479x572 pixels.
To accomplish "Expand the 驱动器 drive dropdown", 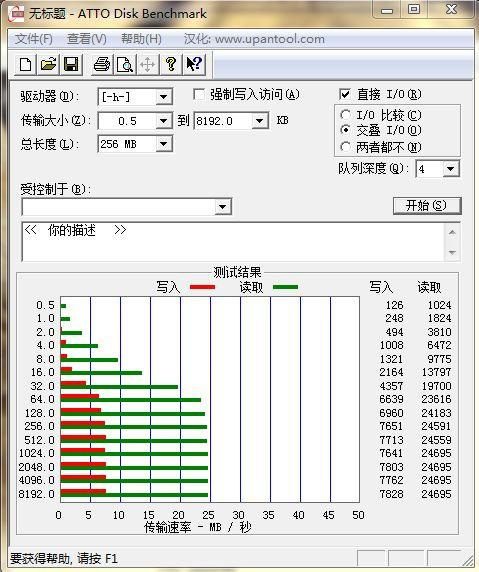I will 164,97.
